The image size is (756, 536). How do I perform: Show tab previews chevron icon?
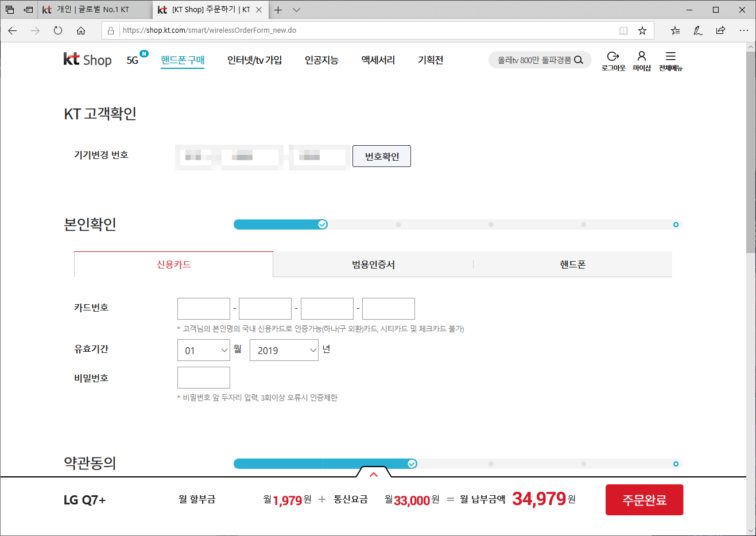click(296, 10)
